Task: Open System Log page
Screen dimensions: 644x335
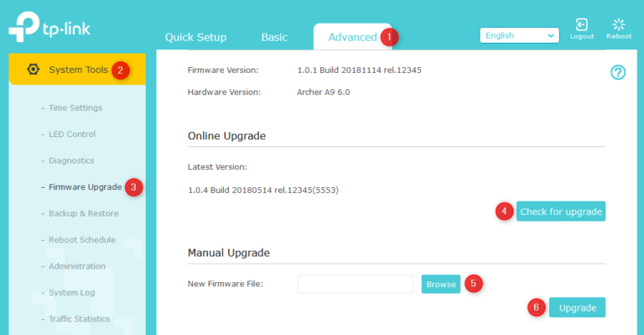Action: click(71, 292)
